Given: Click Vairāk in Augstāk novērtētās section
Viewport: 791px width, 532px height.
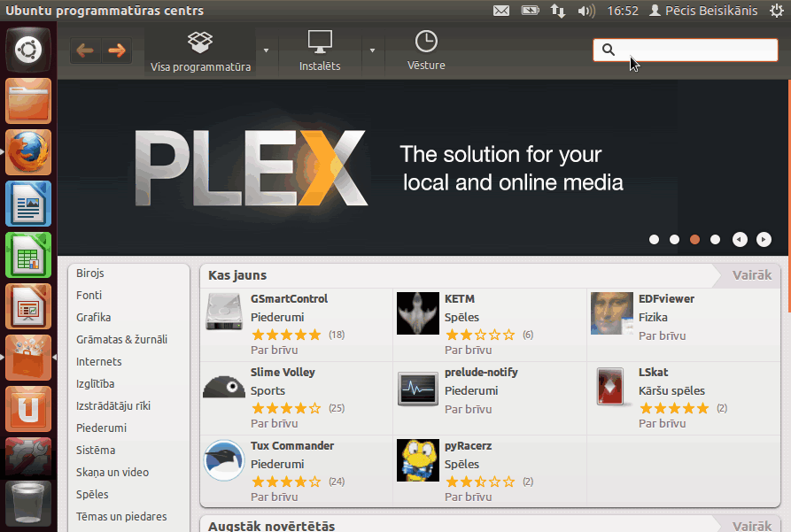Looking at the screenshot, I should click(752, 526).
